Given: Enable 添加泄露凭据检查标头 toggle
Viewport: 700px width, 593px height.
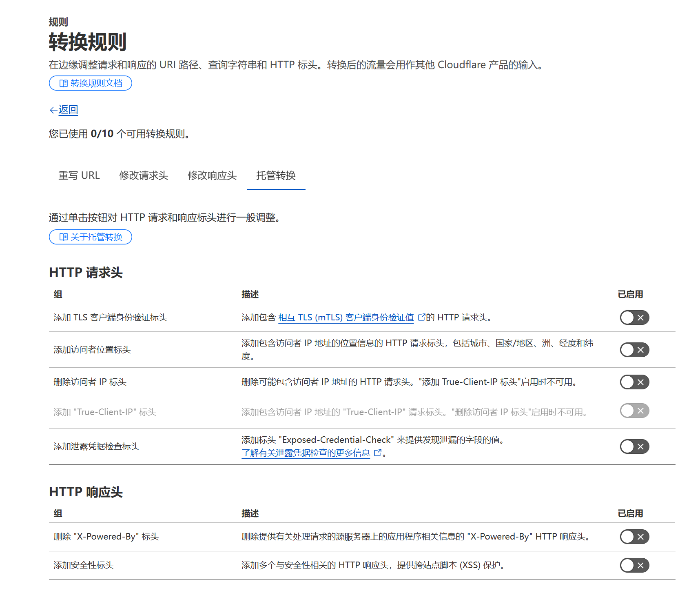Looking at the screenshot, I should click(634, 446).
